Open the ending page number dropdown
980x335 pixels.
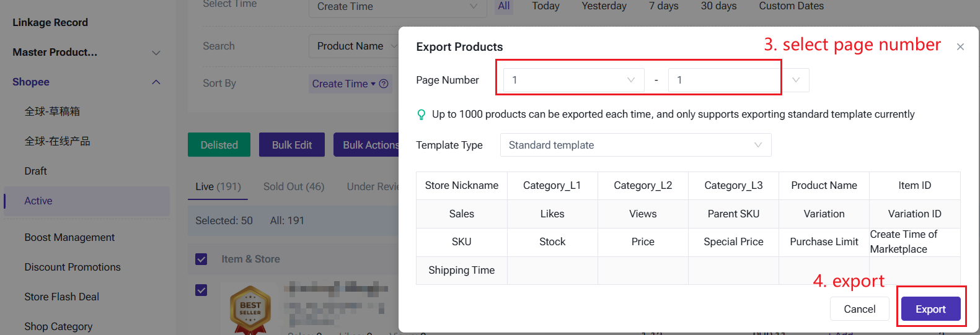tap(738, 80)
